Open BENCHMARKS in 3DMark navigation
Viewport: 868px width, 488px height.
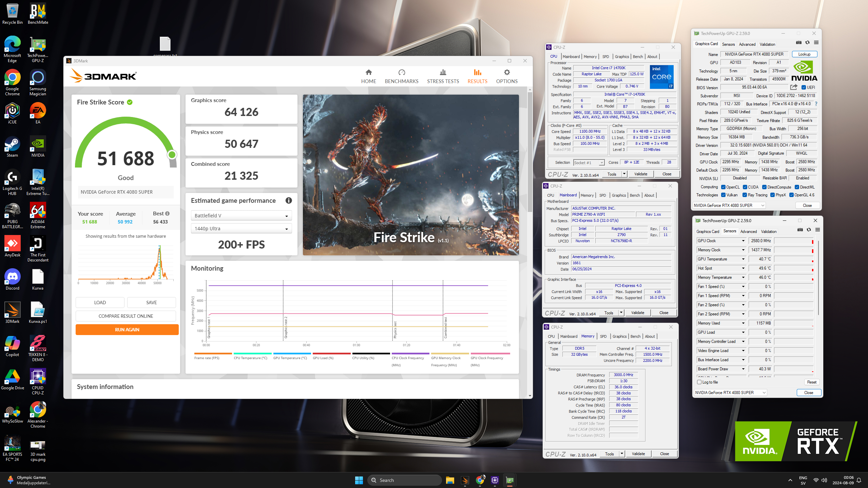tap(402, 76)
